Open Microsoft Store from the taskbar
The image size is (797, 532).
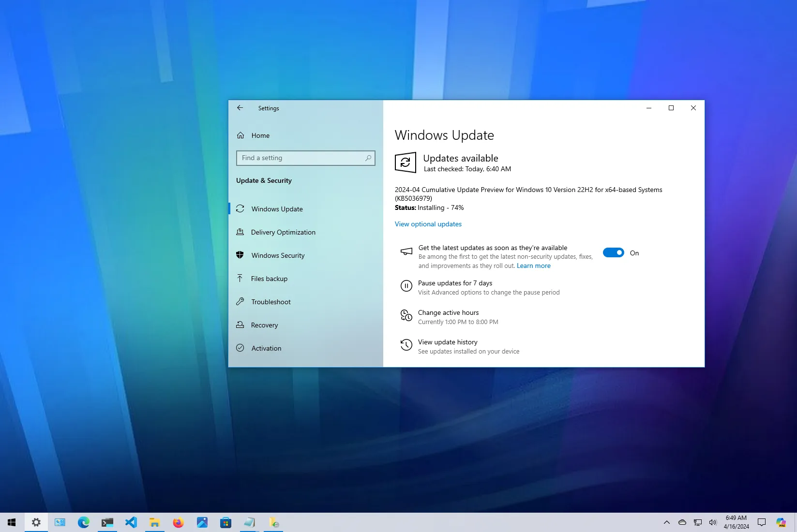point(226,522)
